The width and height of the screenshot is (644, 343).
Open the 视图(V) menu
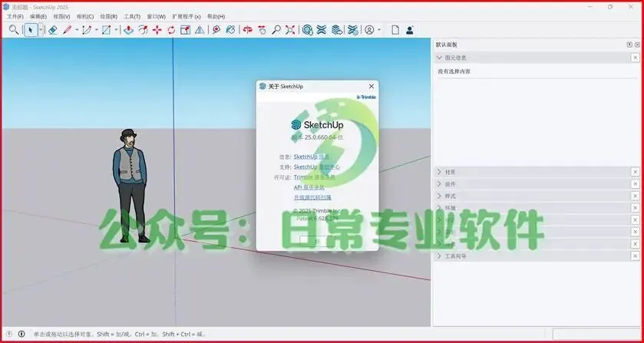[61, 17]
